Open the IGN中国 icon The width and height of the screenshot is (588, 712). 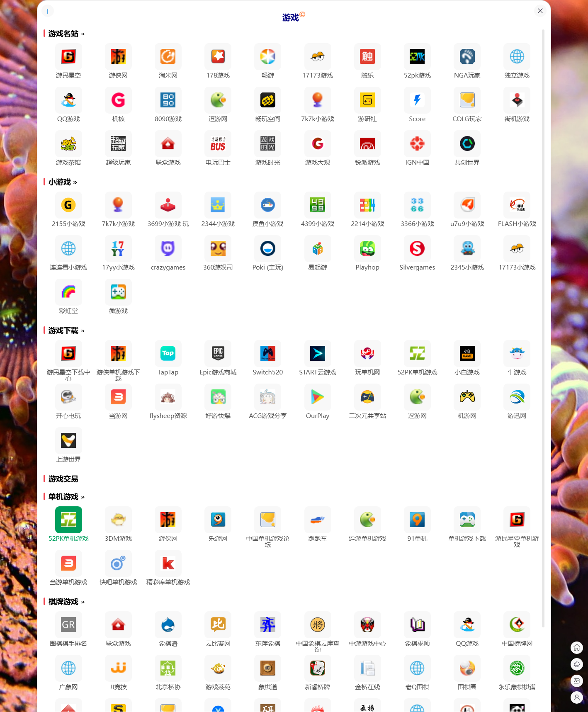point(417,144)
